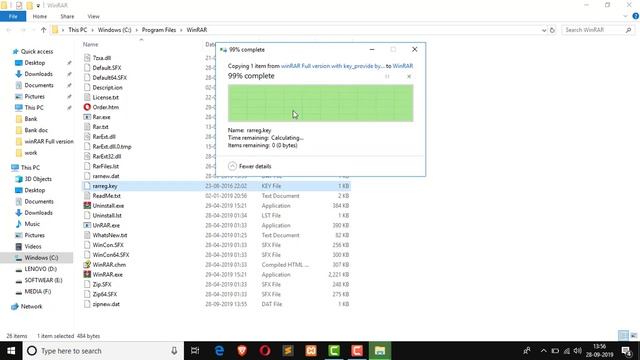640x360 pixels.
Task: Switch to details view layout icon
Action: coord(623,336)
